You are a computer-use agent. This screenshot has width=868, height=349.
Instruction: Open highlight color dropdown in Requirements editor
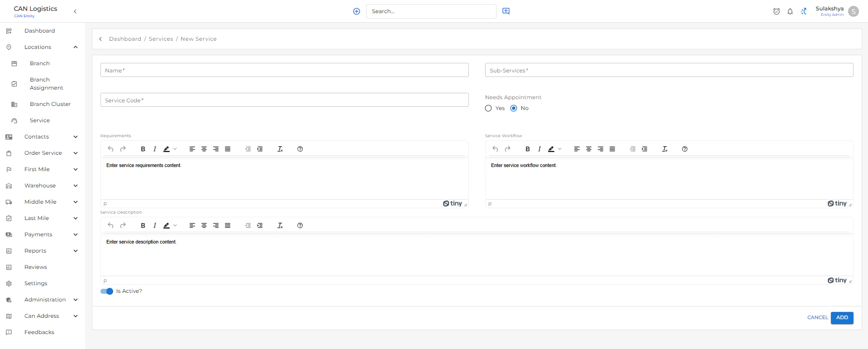click(175, 149)
